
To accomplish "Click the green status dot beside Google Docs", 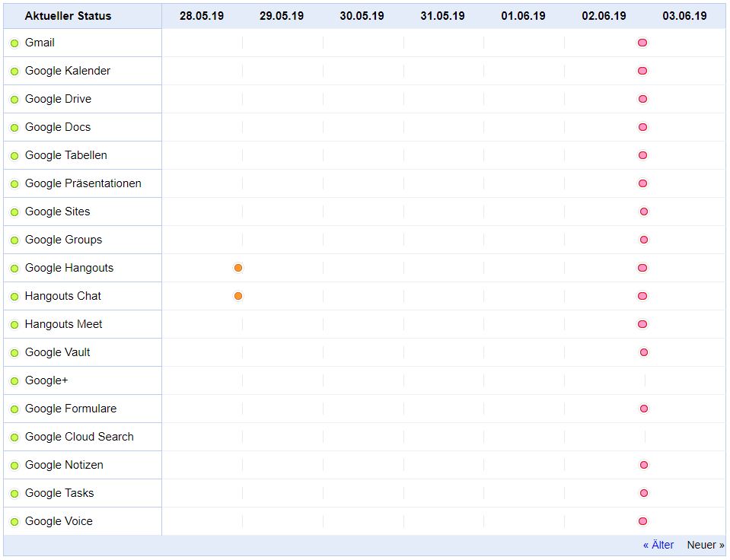I will tap(14, 128).
